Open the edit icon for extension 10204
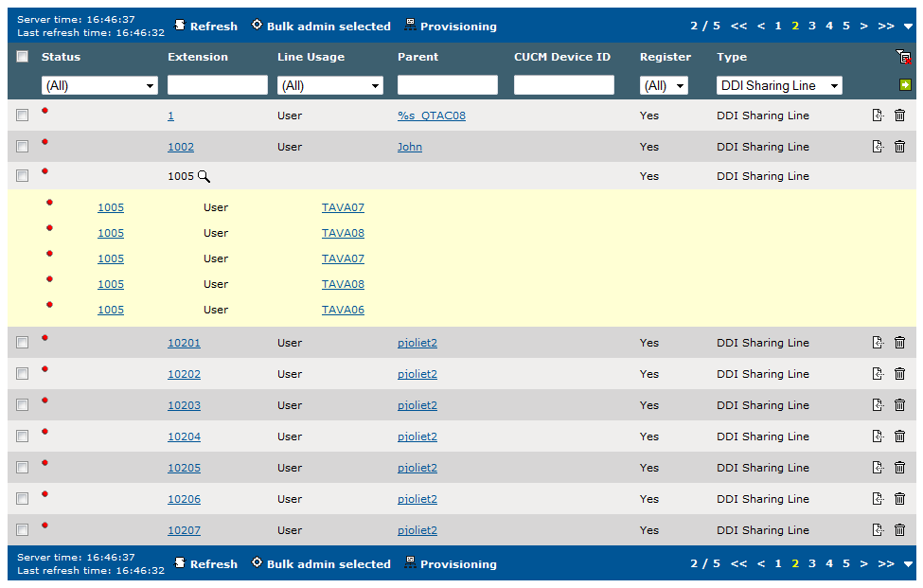 878,437
